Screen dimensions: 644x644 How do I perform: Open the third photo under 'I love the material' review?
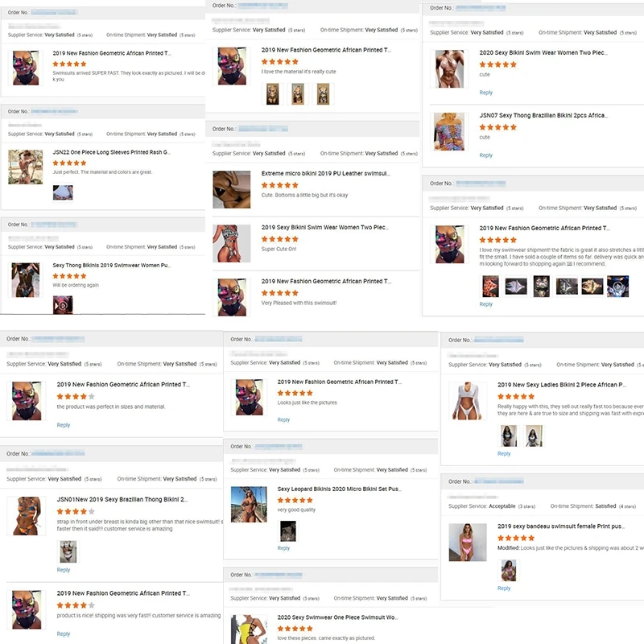[324, 94]
